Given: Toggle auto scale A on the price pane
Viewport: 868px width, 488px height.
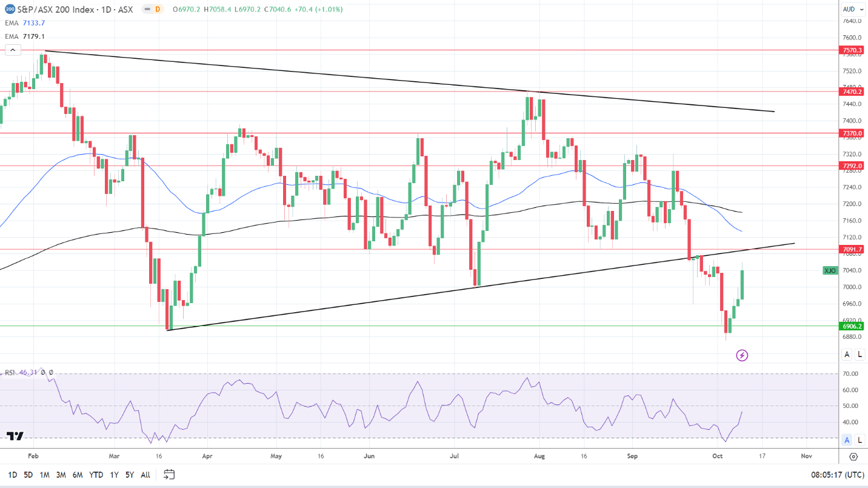Looking at the screenshot, I should pos(847,354).
